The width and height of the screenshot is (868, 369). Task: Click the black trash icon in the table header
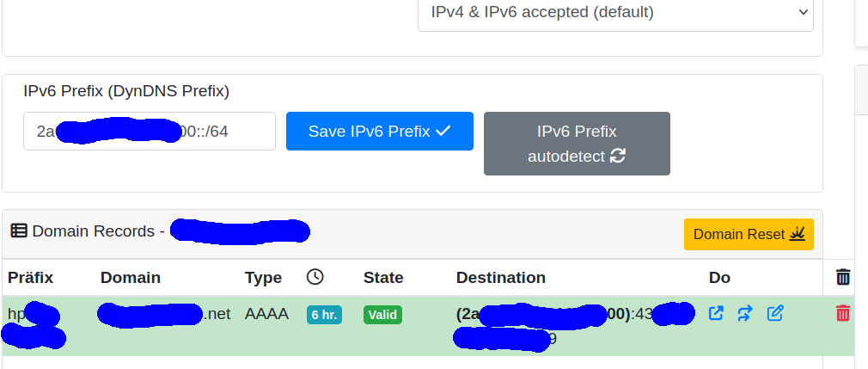click(842, 276)
